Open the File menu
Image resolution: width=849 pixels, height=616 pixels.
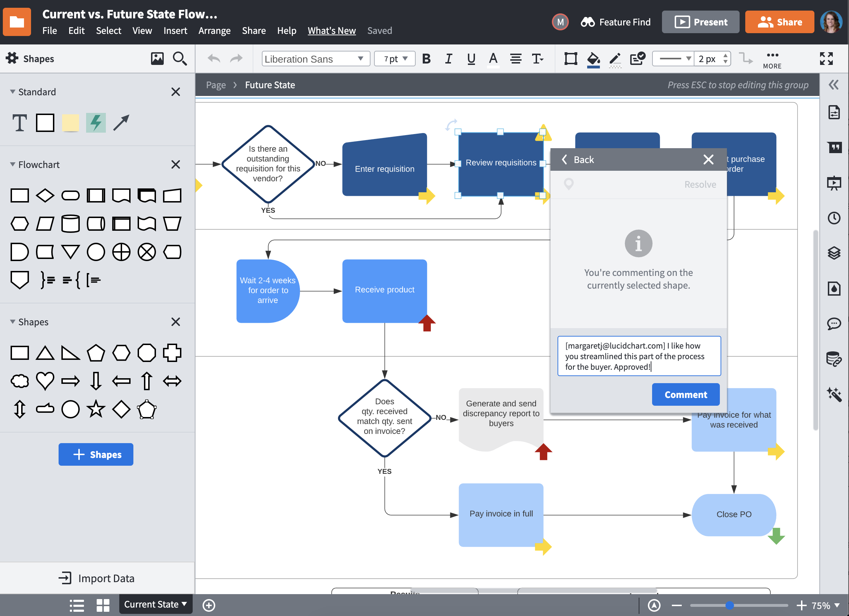point(49,30)
